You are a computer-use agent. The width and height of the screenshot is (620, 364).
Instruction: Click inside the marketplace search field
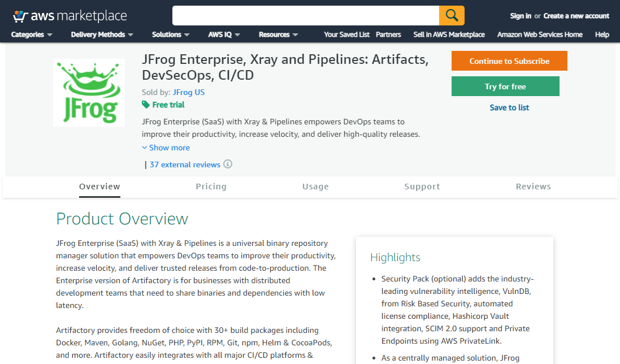pyautogui.click(x=305, y=16)
